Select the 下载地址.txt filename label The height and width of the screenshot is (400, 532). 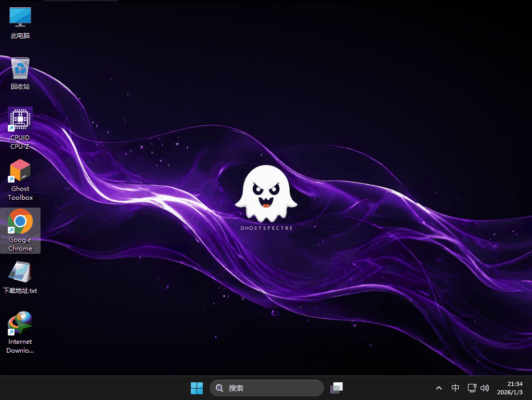point(20,291)
